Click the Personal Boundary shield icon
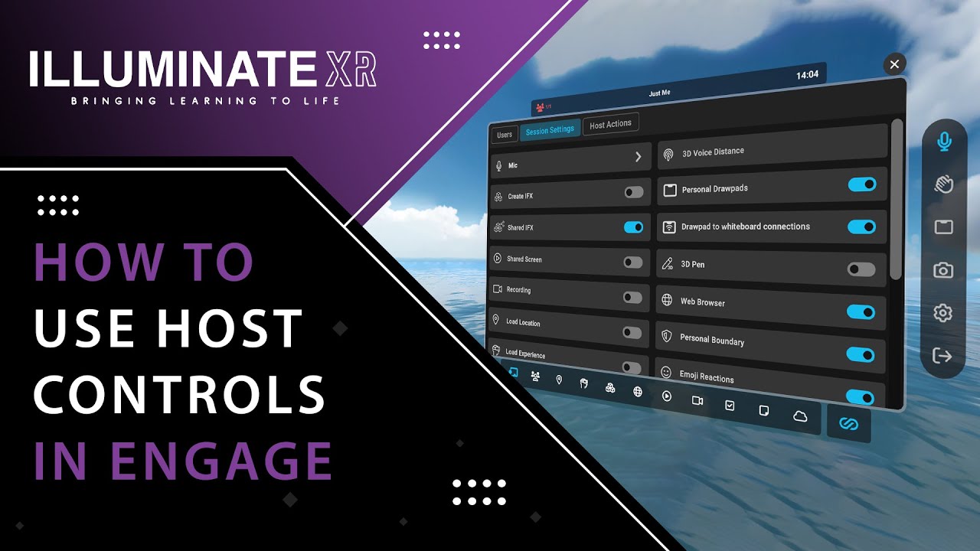Image resolution: width=980 pixels, height=551 pixels. coord(667,337)
